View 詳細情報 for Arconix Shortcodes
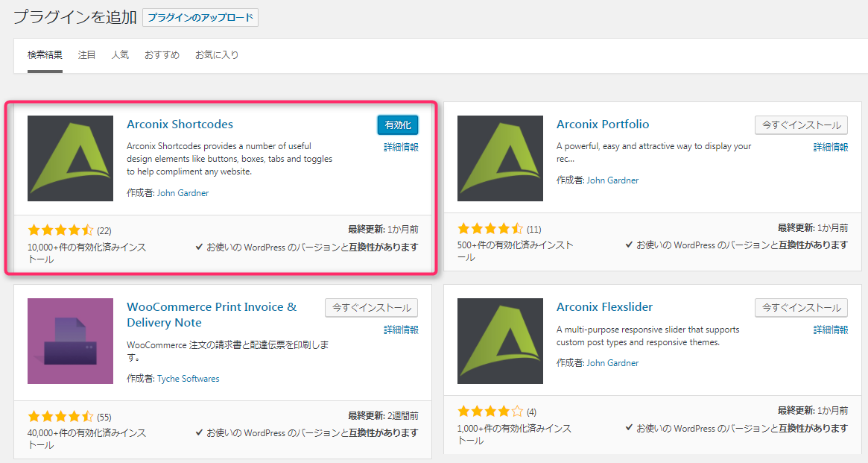This screenshot has width=868, height=463. coord(401,148)
